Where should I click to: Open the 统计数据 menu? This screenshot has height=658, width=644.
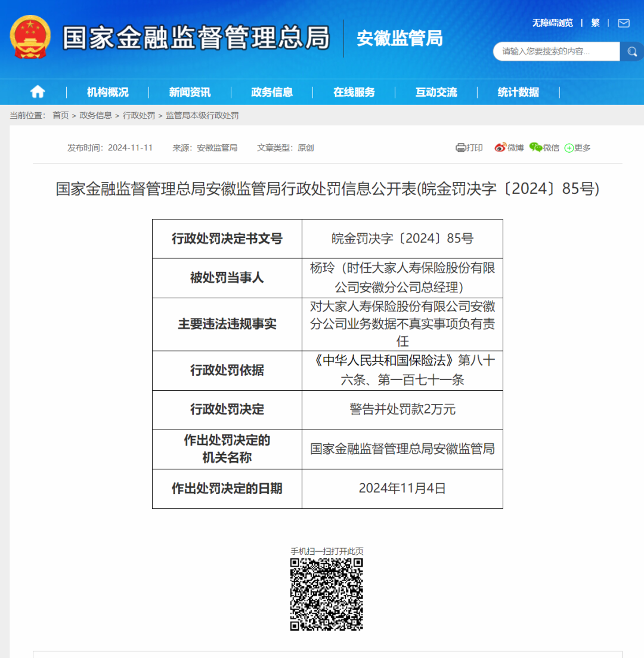tap(518, 92)
